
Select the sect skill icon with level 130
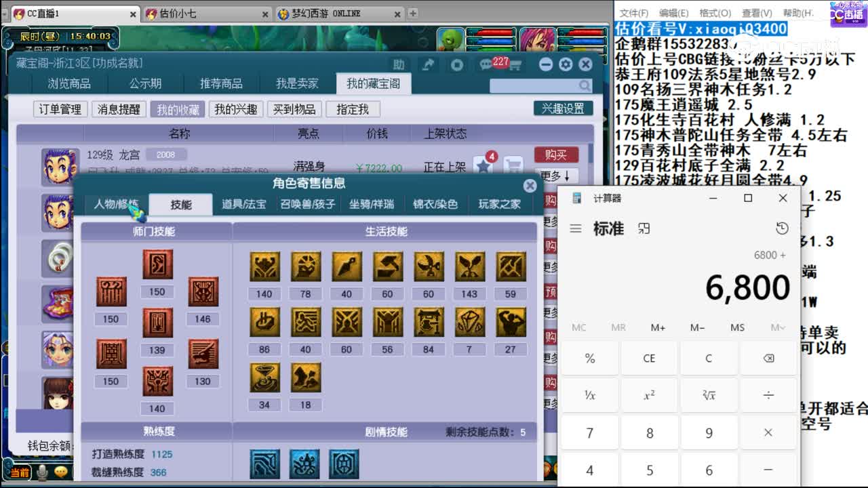point(203,354)
